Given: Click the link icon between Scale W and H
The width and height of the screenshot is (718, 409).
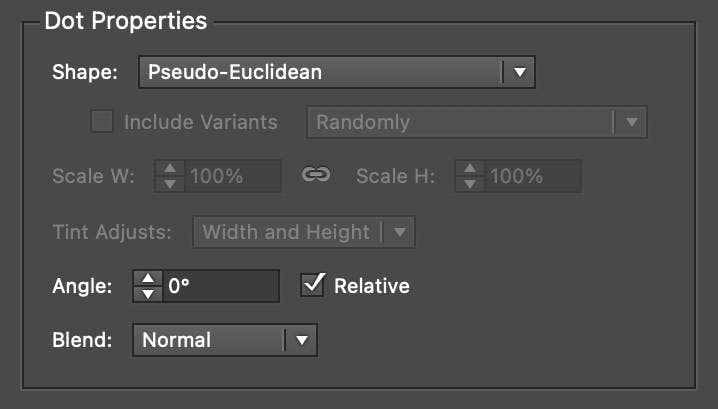Looking at the screenshot, I should point(316,176).
